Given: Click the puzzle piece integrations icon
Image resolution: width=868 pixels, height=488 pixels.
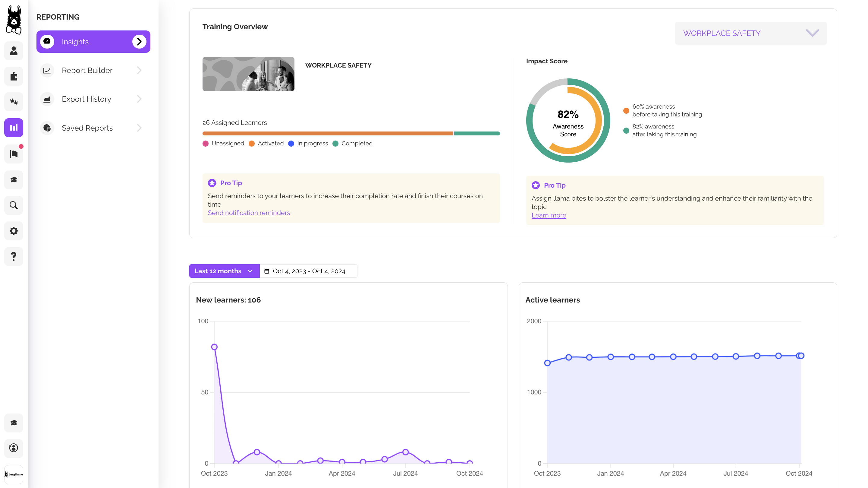Looking at the screenshot, I should click(14, 76).
